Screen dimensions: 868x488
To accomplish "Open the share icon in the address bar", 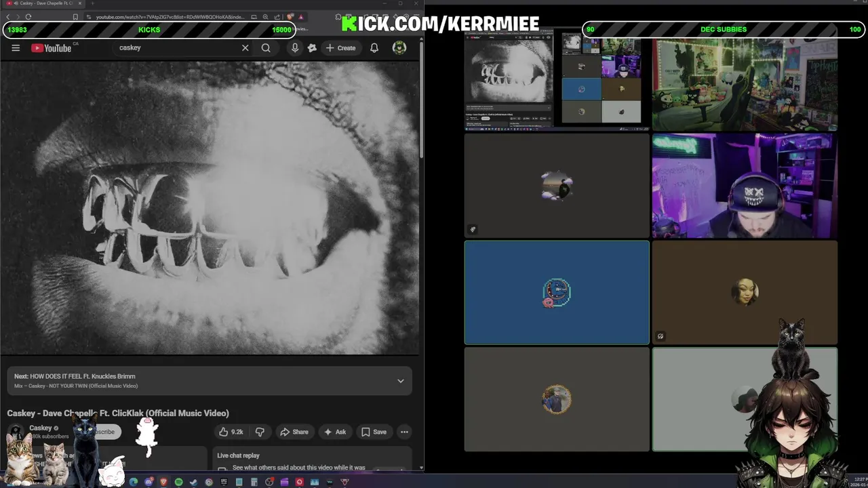I will click(277, 17).
